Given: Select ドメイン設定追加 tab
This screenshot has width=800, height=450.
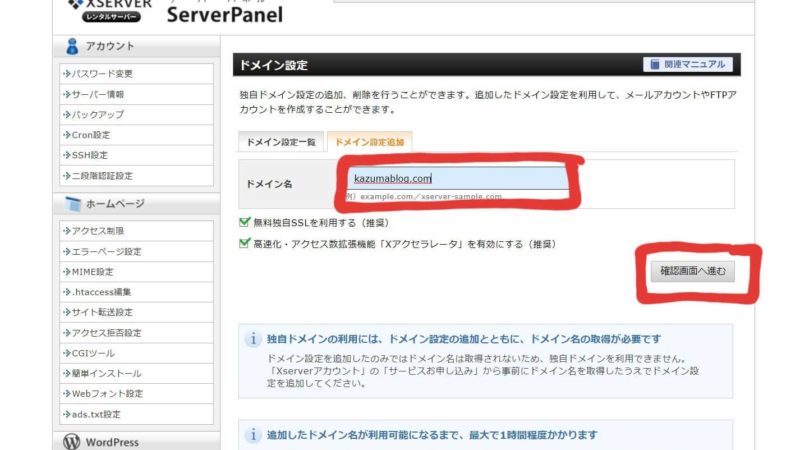Looking at the screenshot, I should pos(369,142).
